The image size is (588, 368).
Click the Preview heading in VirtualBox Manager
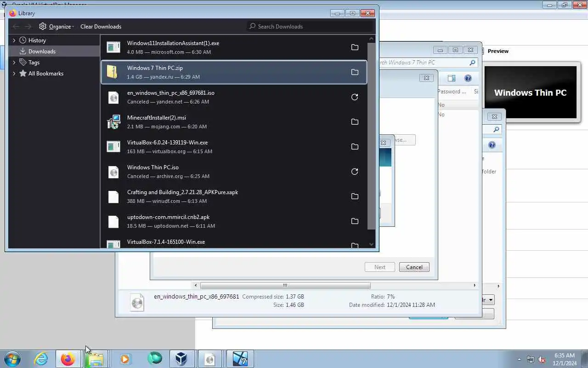[x=498, y=51]
